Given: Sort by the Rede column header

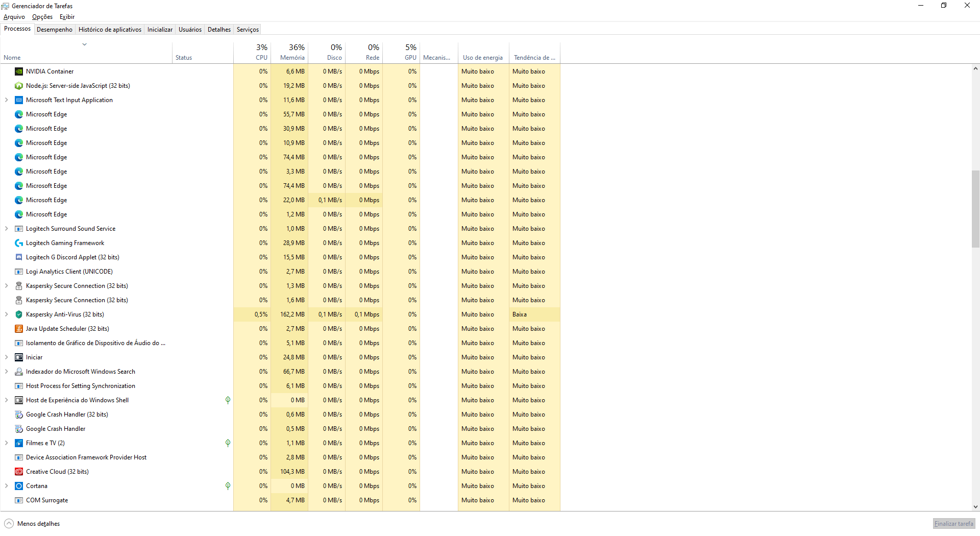Looking at the screenshot, I should pos(364,53).
